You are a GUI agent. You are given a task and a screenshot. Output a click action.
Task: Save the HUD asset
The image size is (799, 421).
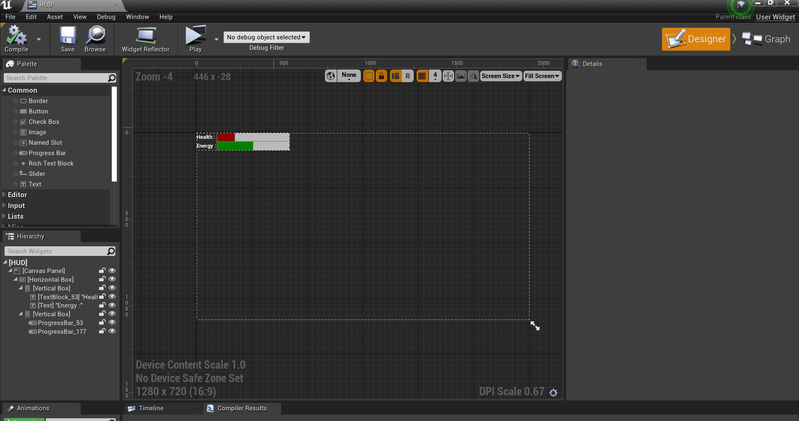pyautogui.click(x=67, y=39)
